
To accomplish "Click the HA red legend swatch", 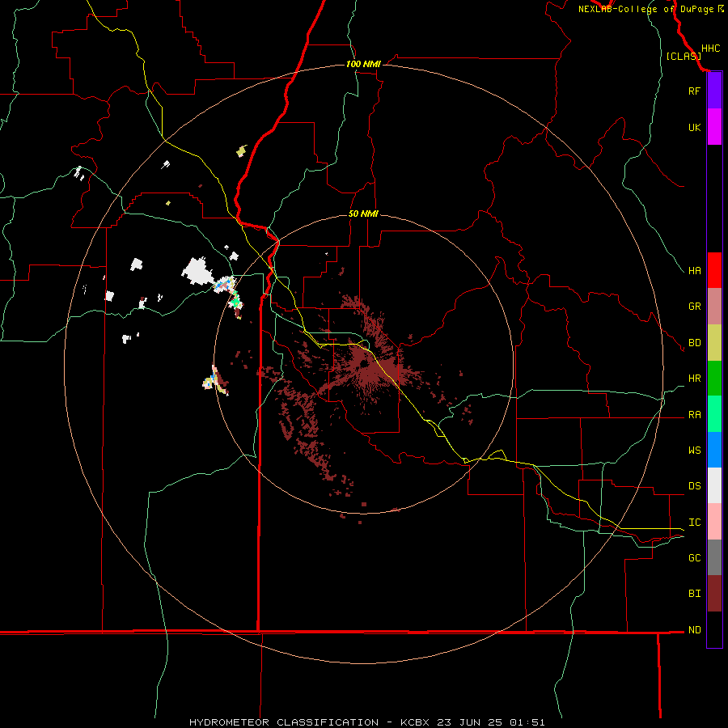I will pos(714,270).
